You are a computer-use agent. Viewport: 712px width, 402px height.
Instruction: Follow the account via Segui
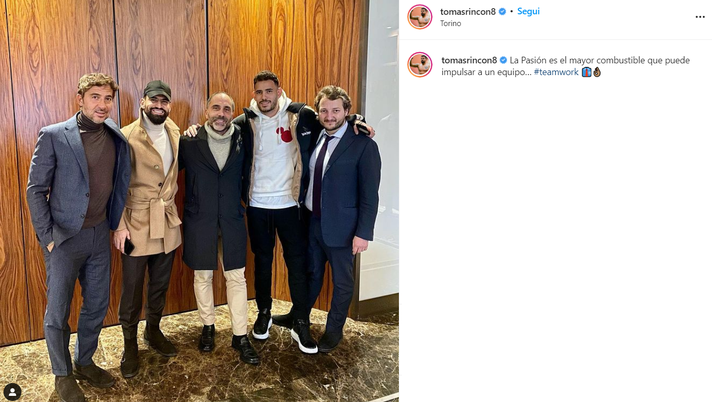point(529,12)
